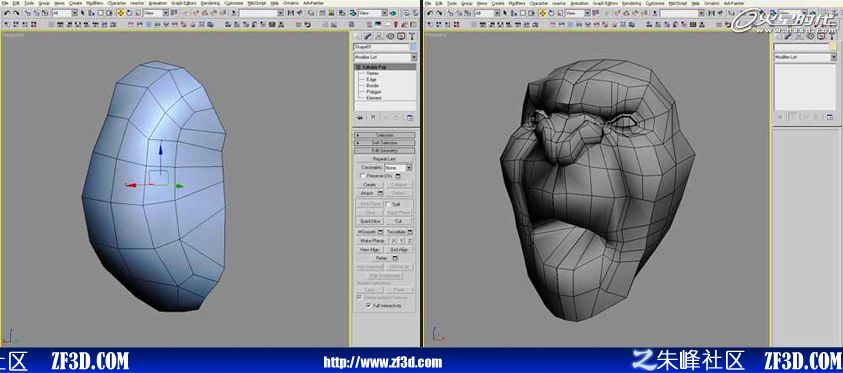Collapse the Edit Geometry rollout header
Image resolution: width=843 pixels, height=373 pixels.
coord(385,151)
